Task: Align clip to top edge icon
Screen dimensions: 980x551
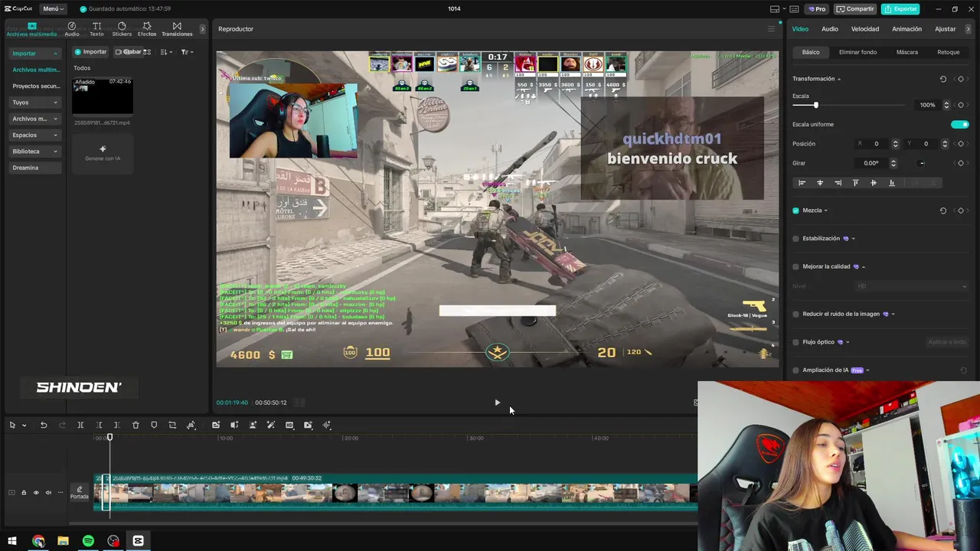Action: pyautogui.click(x=855, y=183)
